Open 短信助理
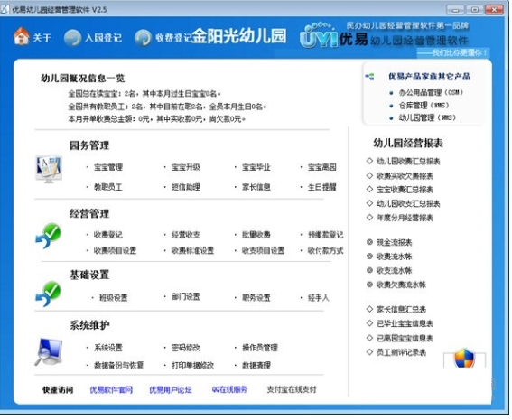This screenshot has width=512, height=420. coord(186,187)
